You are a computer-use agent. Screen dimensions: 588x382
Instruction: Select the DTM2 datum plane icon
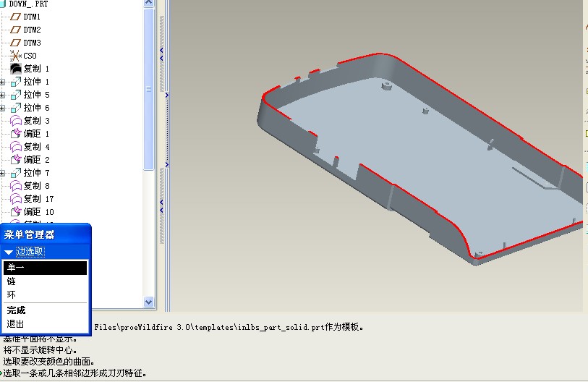pyautogui.click(x=15, y=30)
